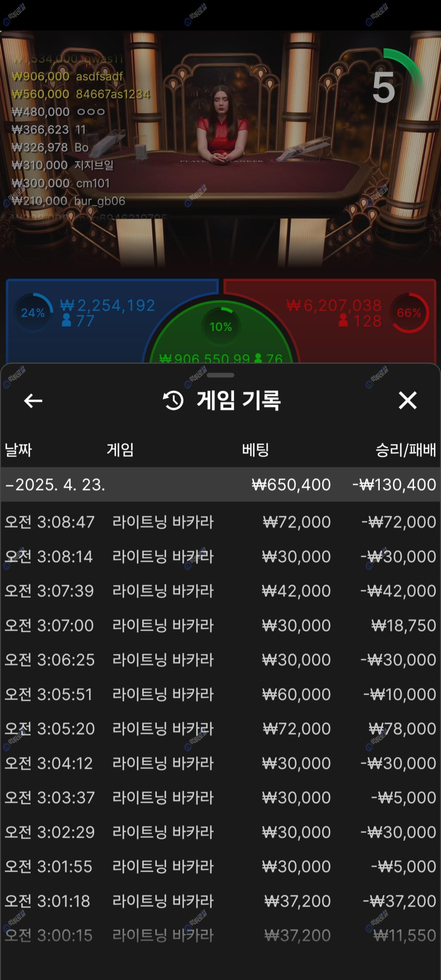
Task: Click the history clock icon beside title
Action: (173, 401)
